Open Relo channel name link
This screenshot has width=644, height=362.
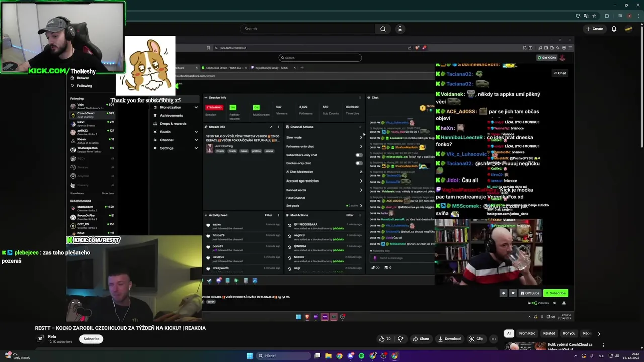tap(52, 337)
